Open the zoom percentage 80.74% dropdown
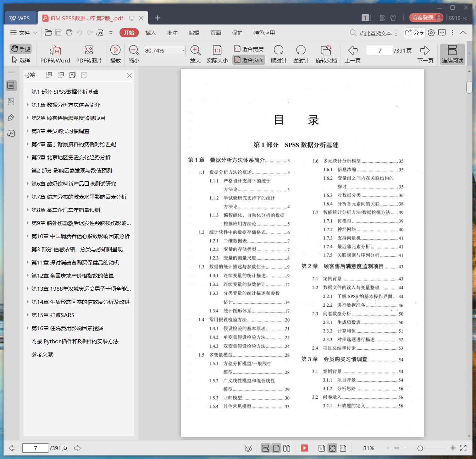This screenshot has width=476, height=459. point(183,50)
